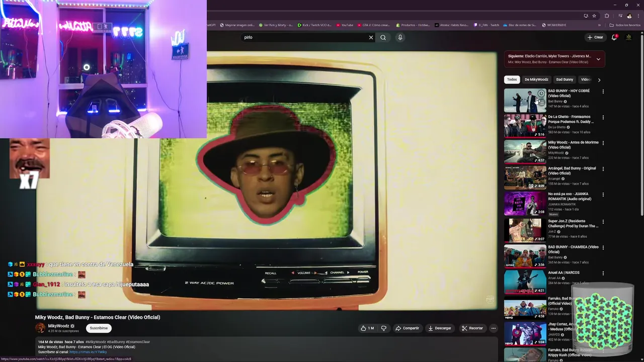Open the rimas.io/YTMiky link in description
Image resolution: width=644 pixels, height=362 pixels.
[88, 352]
